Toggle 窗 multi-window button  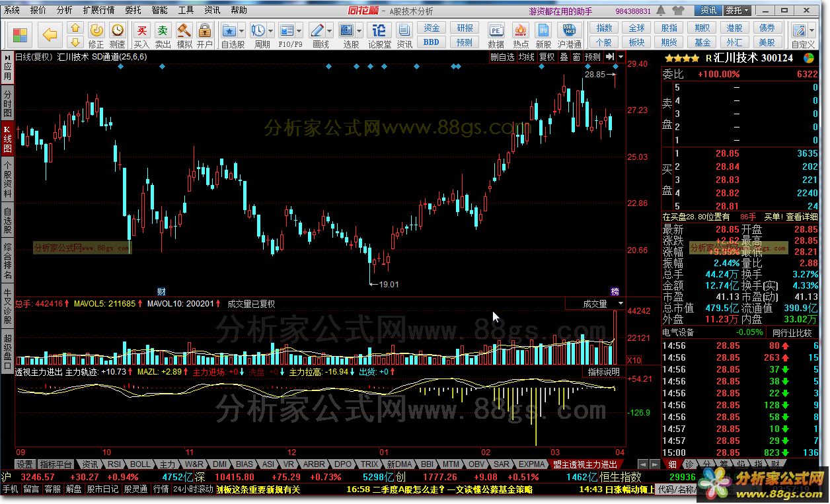576,57
